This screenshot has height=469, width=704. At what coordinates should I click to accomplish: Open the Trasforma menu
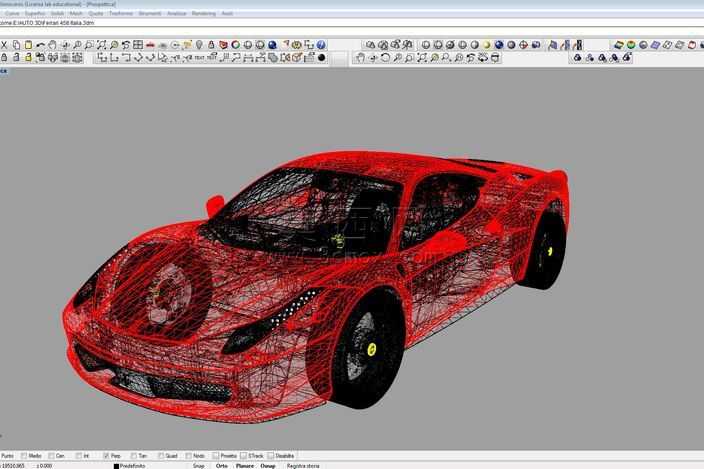click(x=121, y=14)
